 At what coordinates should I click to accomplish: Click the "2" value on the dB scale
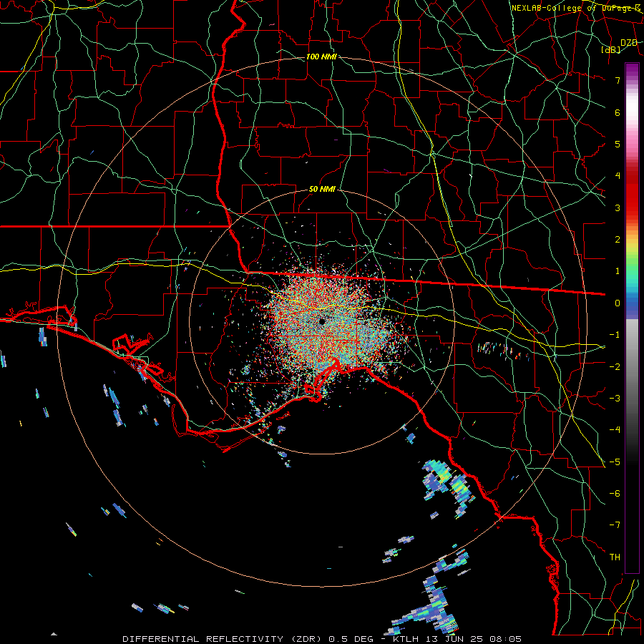pyautogui.click(x=618, y=240)
